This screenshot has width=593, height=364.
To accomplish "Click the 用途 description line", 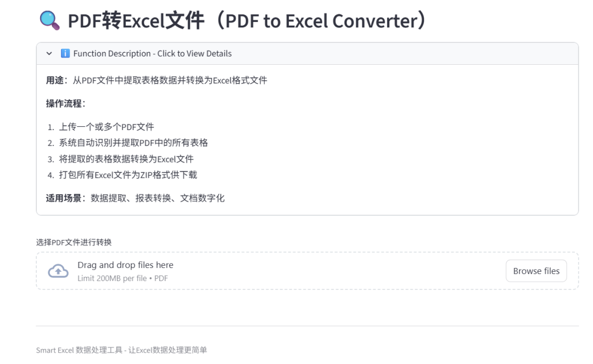I will [156, 81].
